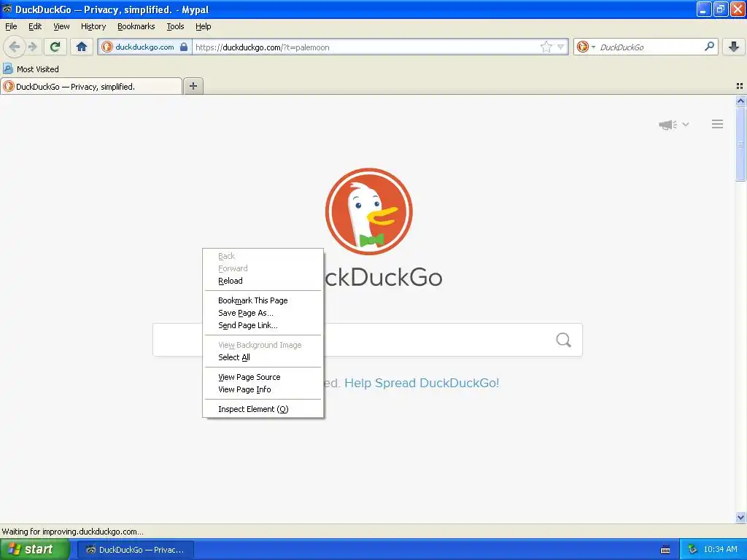Open the Downloads arrow button
This screenshot has width=747, height=560.
point(734,47)
